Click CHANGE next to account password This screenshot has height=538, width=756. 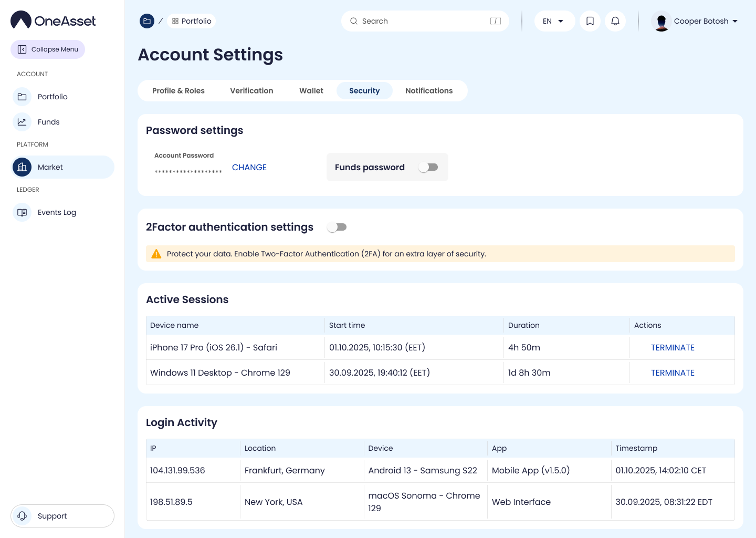click(249, 167)
